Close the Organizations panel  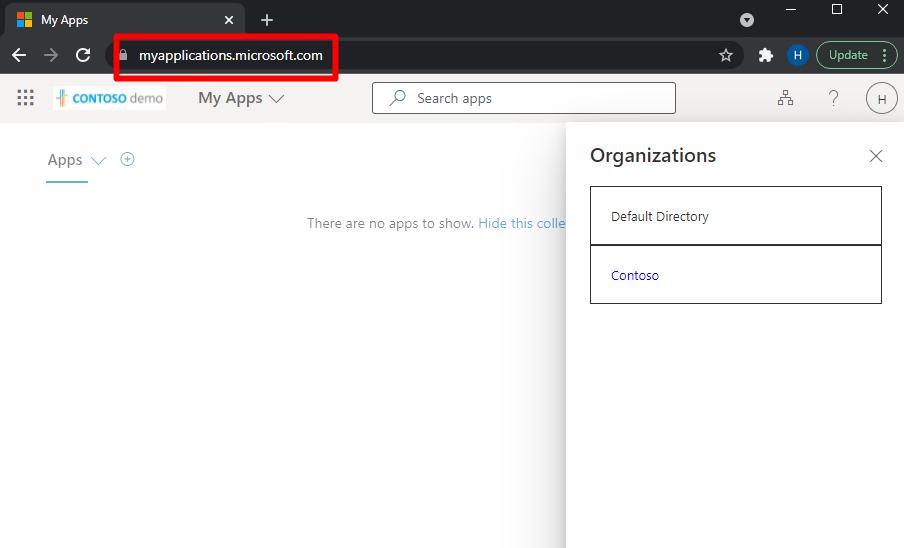[876, 156]
